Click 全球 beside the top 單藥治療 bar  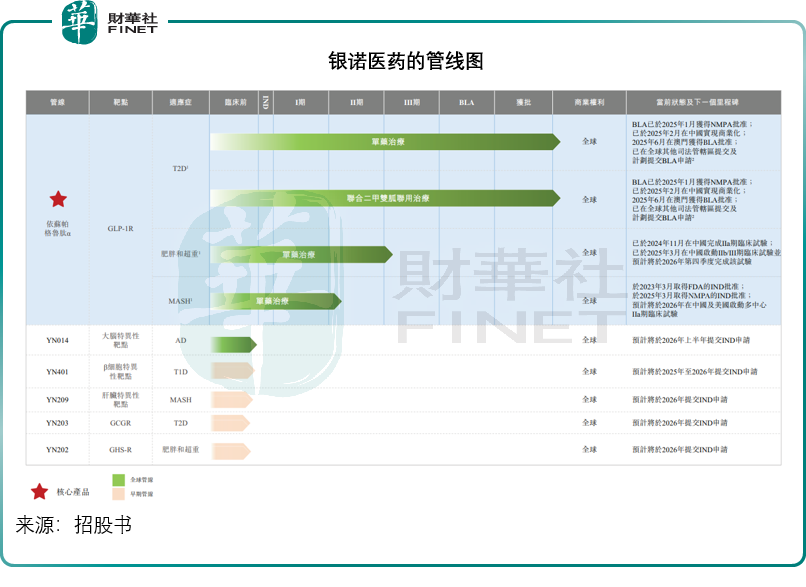pyautogui.click(x=590, y=141)
